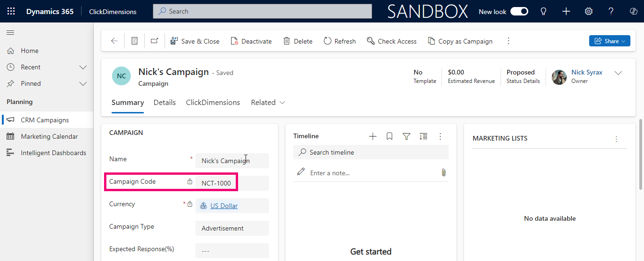Image resolution: width=644 pixels, height=261 pixels.
Task: Switch to the Details tab
Action: point(165,103)
